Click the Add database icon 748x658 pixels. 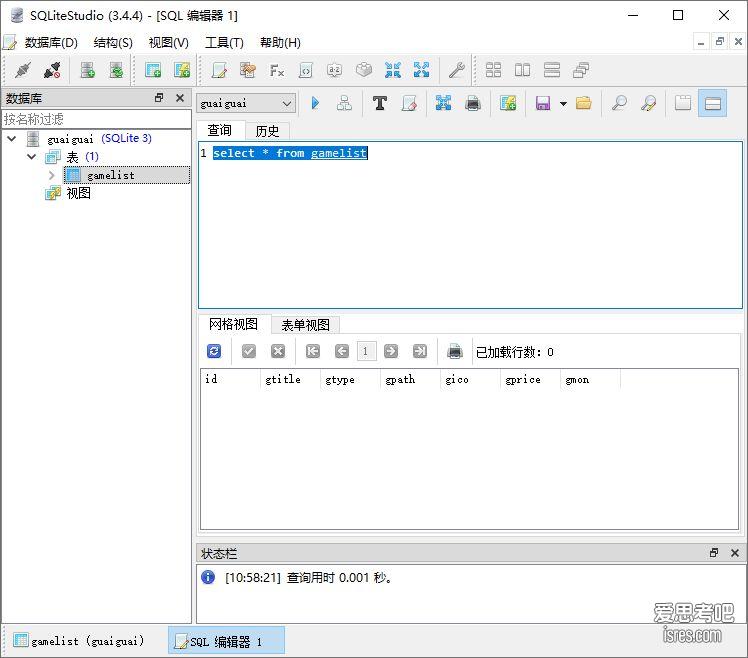[87, 70]
